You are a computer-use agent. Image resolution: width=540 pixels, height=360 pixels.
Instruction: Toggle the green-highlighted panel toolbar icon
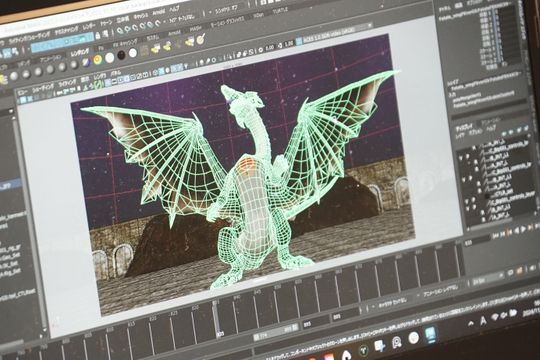99,84
